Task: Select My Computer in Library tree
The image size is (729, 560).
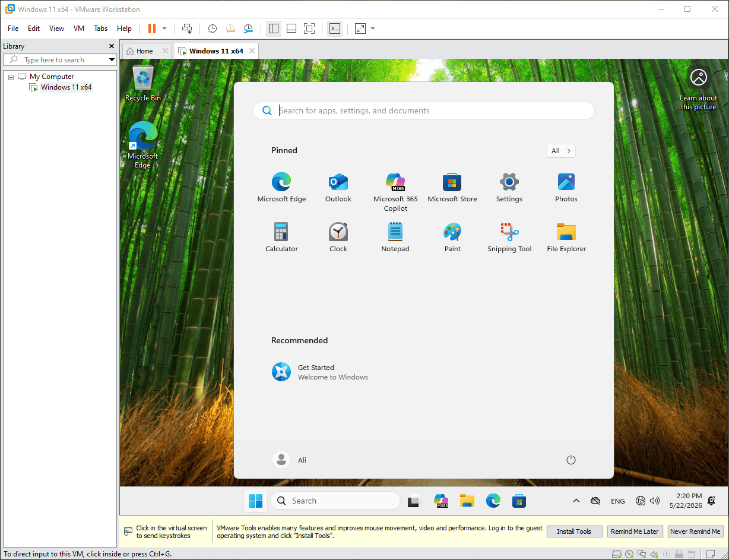Action: point(52,77)
